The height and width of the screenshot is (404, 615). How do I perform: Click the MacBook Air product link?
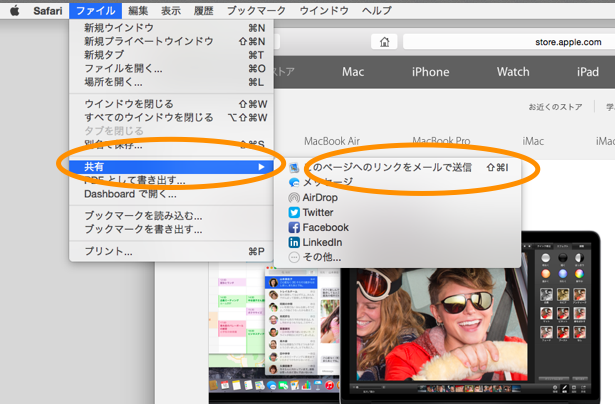pyautogui.click(x=332, y=141)
